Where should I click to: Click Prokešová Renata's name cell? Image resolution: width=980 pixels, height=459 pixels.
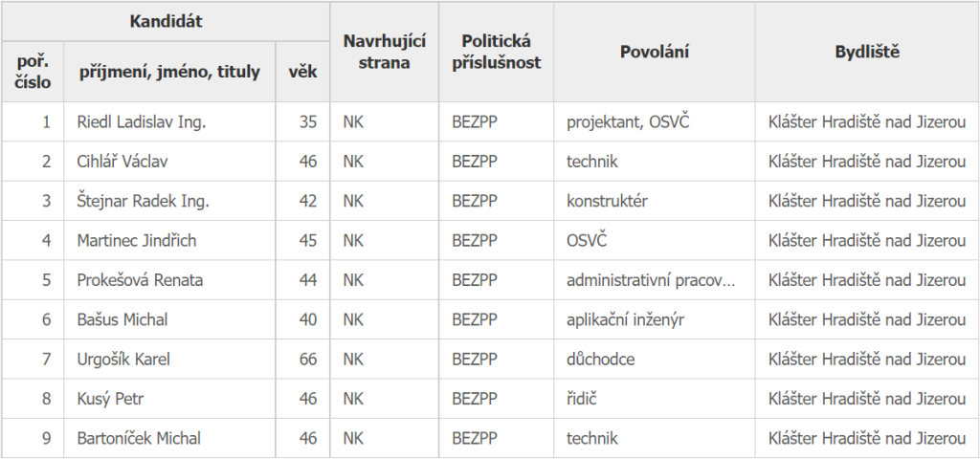[140, 280]
